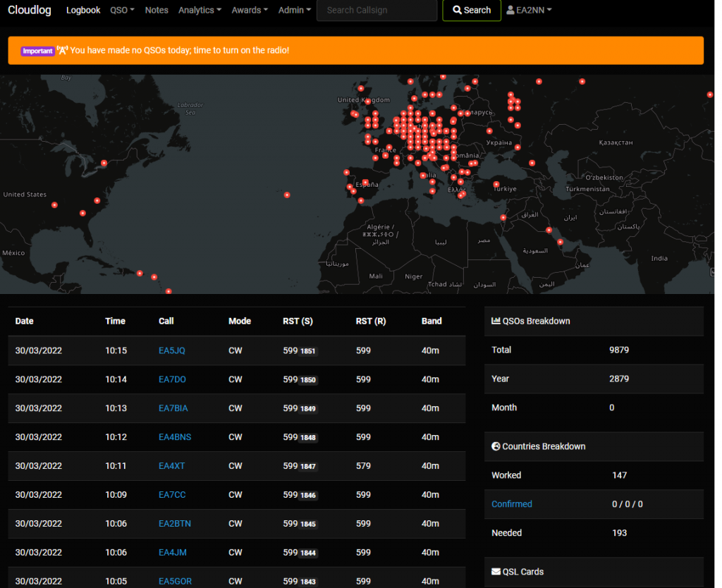Open the Notes page
The width and height of the screenshot is (722, 588).
click(x=157, y=11)
